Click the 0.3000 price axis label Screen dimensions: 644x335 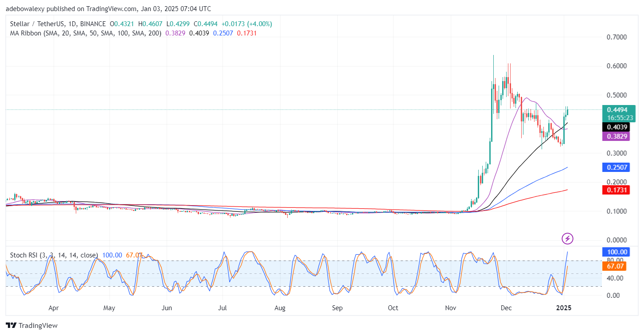617,153
